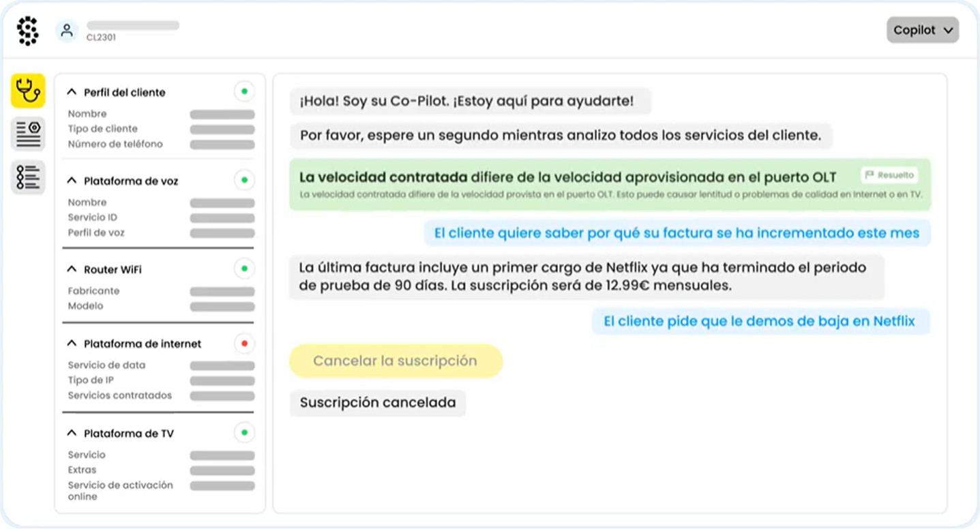The width and height of the screenshot is (980, 529).
Task: Click the Plataforma de TV status indicator
Action: pos(244,432)
